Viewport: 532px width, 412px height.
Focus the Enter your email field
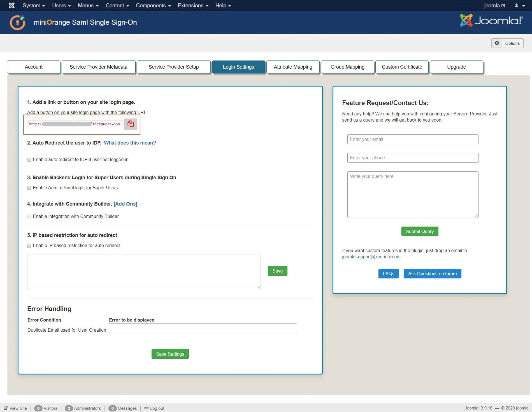pyautogui.click(x=413, y=139)
